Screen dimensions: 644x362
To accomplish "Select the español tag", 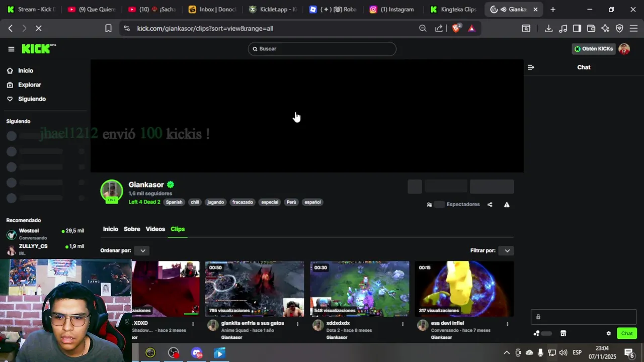I will 312,202.
